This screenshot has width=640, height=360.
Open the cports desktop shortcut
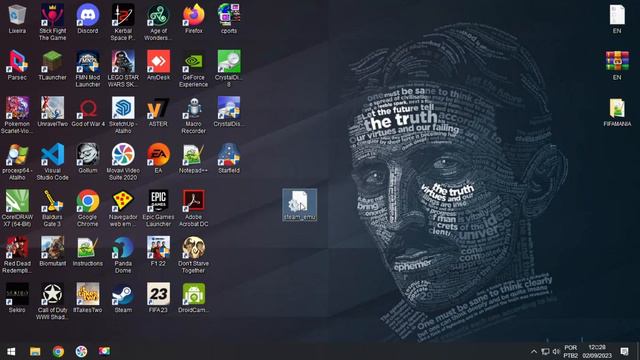(x=229, y=19)
